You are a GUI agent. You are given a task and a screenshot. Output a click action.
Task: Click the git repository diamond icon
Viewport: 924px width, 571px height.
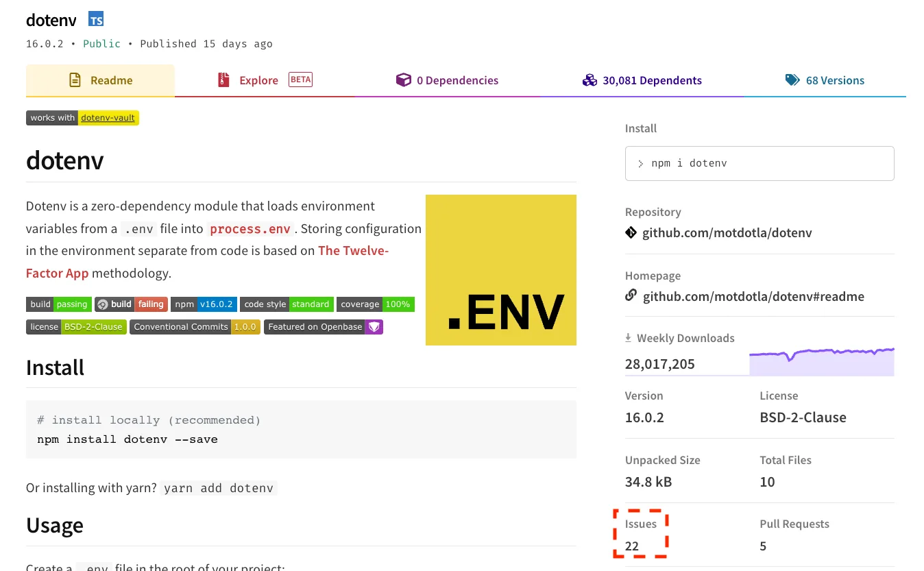pos(631,233)
